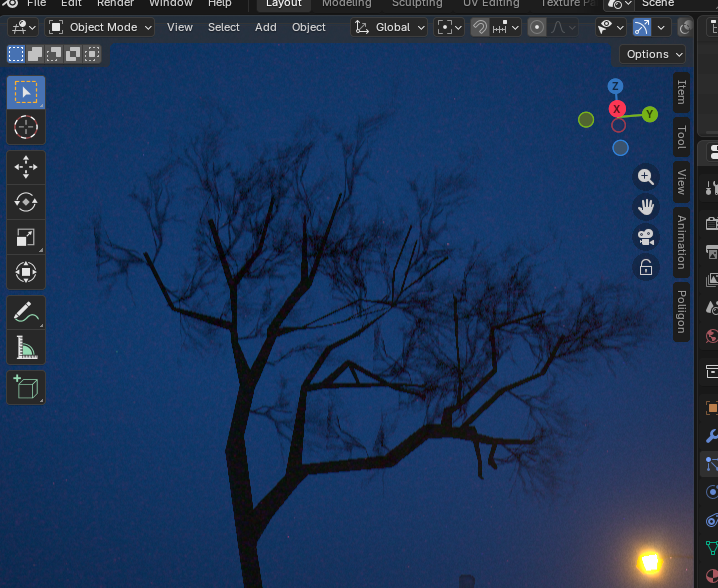Click the negative Z axis gizmo circle
Viewport: 718px width, 588px height.
tap(620, 148)
